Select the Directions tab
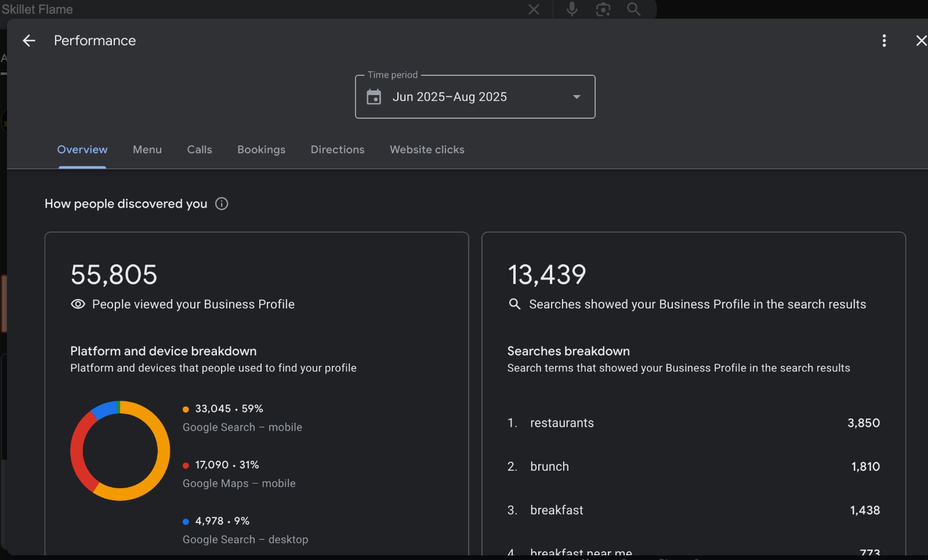Screen dimensions: 928x560 pos(338,150)
